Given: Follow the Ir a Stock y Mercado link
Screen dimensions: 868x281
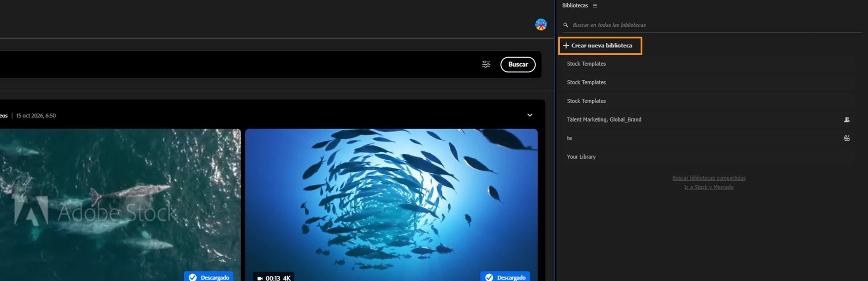Looking at the screenshot, I should coord(709,187).
